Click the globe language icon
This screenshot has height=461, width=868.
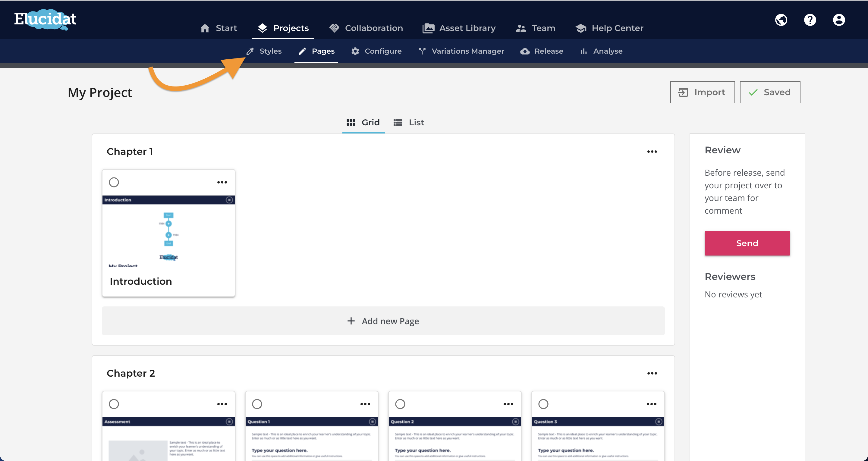pyautogui.click(x=781, y=20)
